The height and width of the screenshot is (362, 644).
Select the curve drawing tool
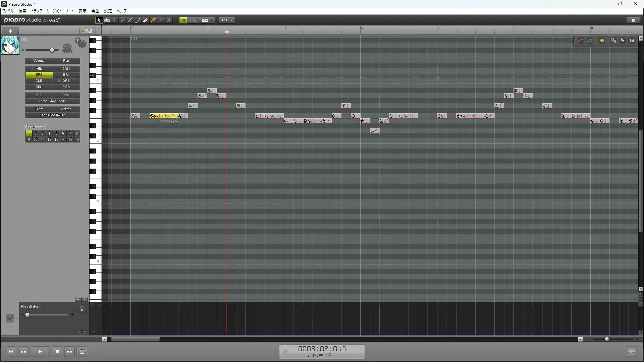tap(138, 20)
